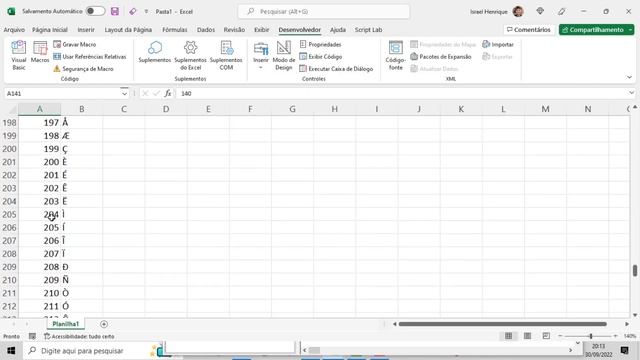Select all cells via corner triangle

coord(13,109)
